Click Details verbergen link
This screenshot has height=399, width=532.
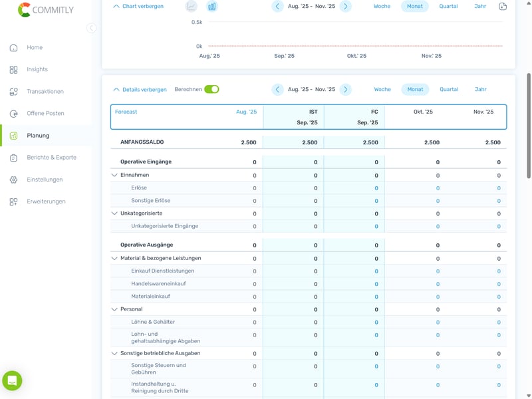click(x=140, y=90)
